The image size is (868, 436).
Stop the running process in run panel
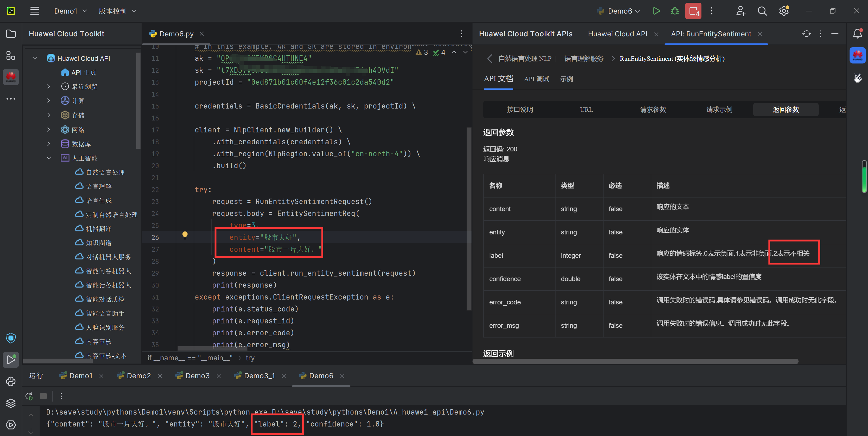pos(43,396)
